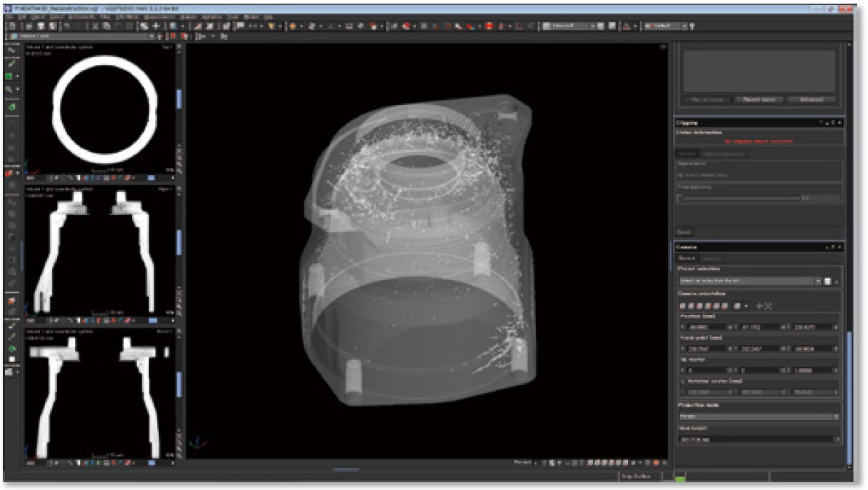This screenshot has width=868, height=490.
Task: Select the second tab in the Camera panel
Action: click(x=711, y=258)
